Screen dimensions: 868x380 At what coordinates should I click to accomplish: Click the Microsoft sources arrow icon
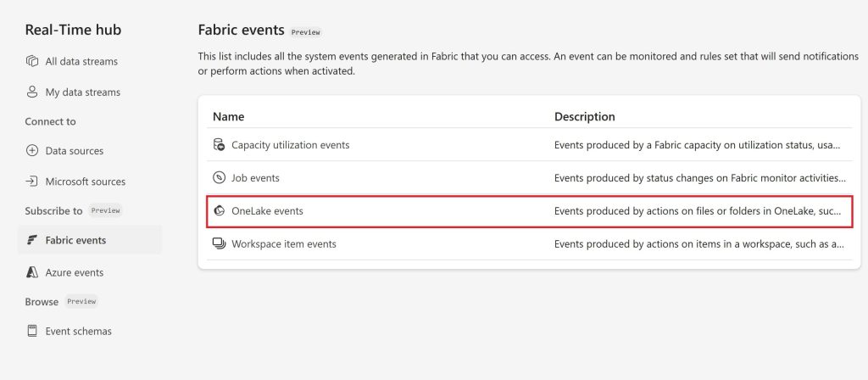(32, 182)
